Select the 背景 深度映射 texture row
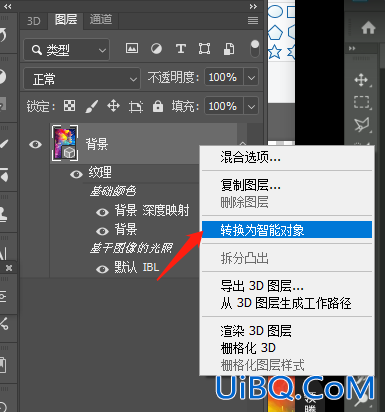385x412 pixels. coord(152,211)
